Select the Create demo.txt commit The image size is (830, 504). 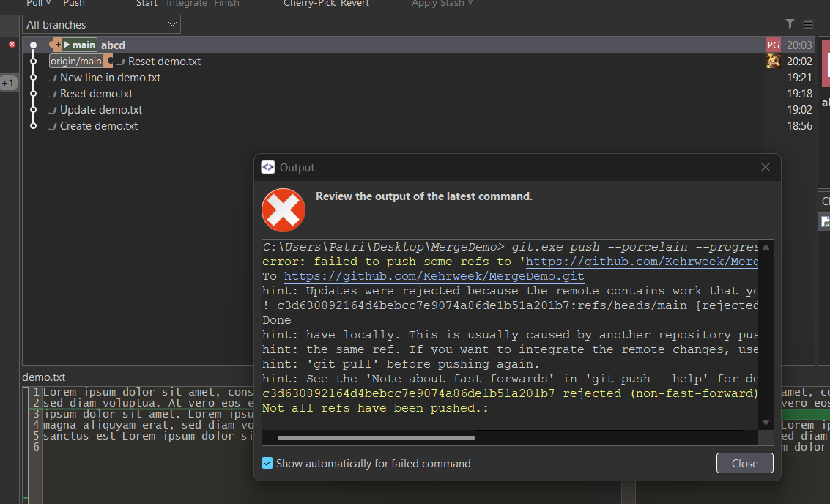pyautogui.click(x=98, y=126)
